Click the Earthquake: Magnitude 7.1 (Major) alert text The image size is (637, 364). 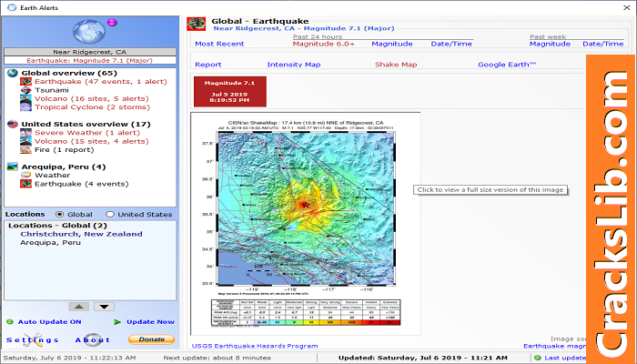90,61
